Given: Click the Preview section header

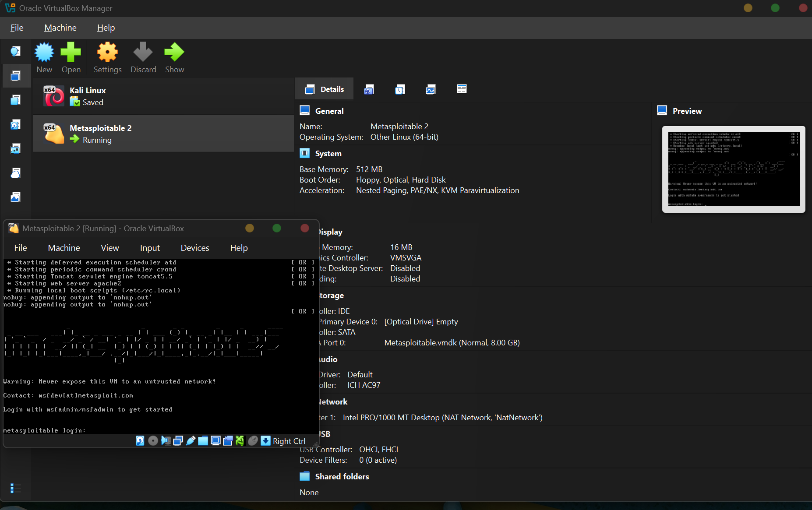Looking at the screenshot, I should point(687,111).
